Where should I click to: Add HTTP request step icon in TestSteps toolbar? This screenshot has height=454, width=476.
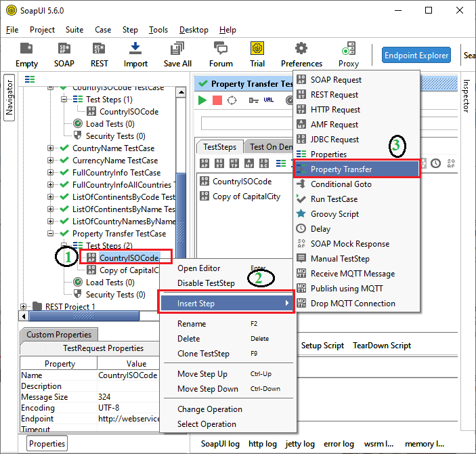point(234,163)
